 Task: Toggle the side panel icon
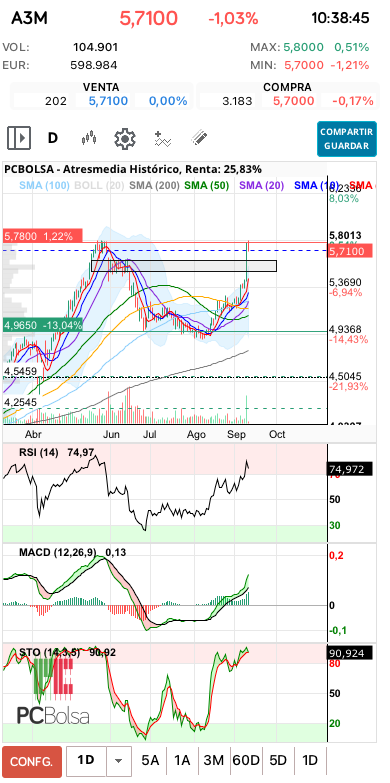coord(19,138)
